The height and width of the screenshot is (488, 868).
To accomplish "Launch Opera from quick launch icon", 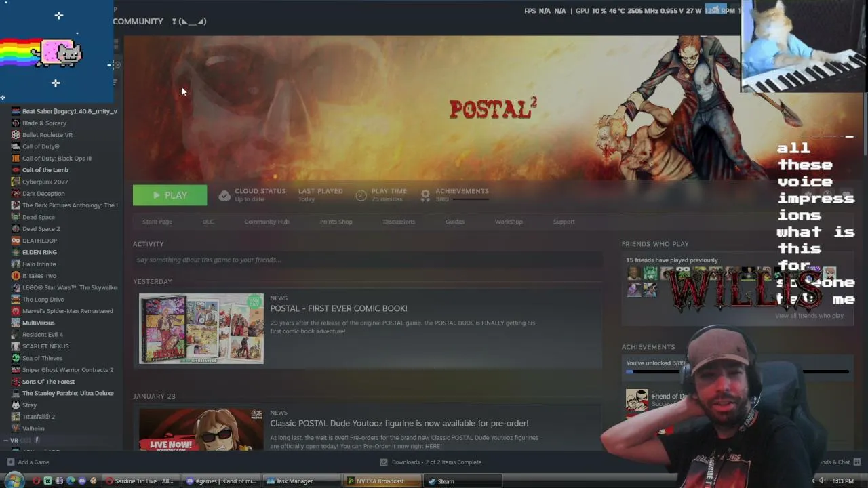I will pyautogui.click(x=36, y=481).
